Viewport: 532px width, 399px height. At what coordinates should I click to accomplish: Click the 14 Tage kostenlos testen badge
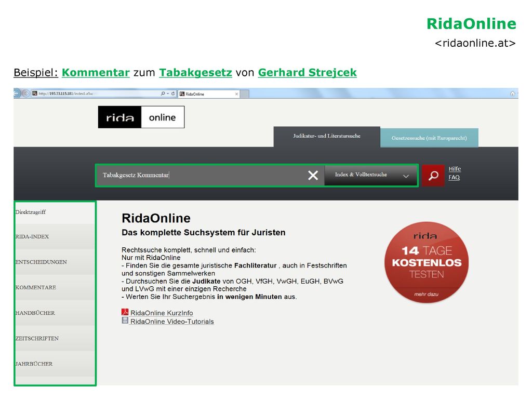pyautogui.click(x=427, y=262)
